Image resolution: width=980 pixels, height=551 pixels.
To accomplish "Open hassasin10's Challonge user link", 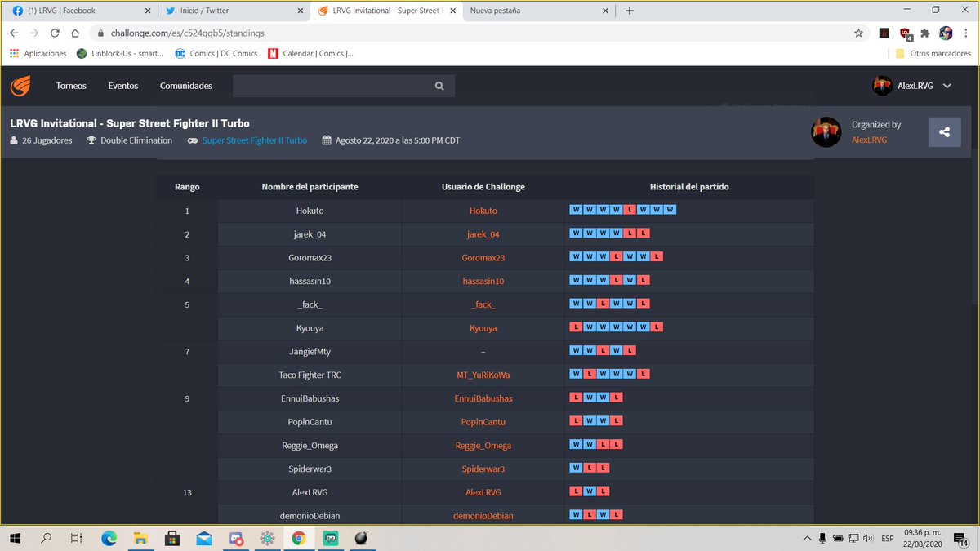I will pos(483,282).
